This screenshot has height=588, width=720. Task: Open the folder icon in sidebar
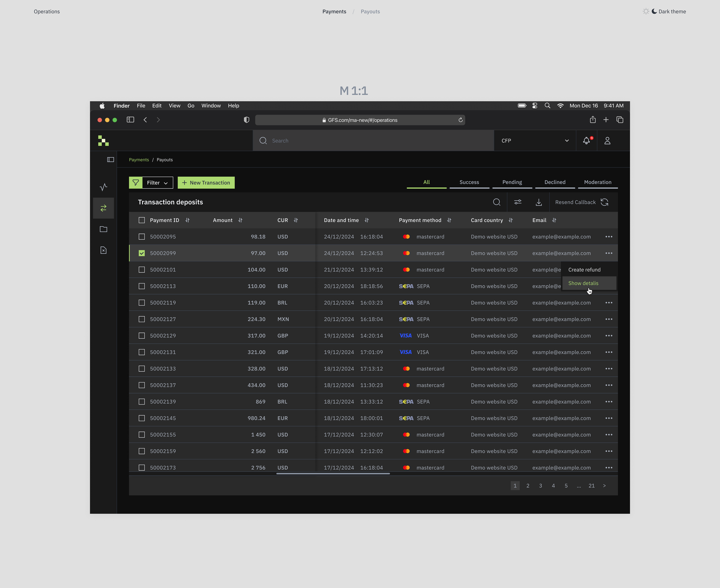click(x=103, y=229)
